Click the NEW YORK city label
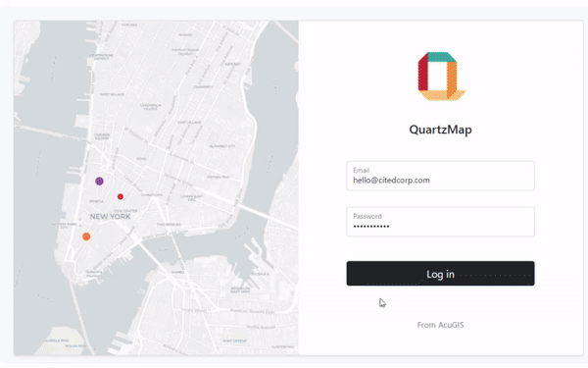 click(110, 217)
